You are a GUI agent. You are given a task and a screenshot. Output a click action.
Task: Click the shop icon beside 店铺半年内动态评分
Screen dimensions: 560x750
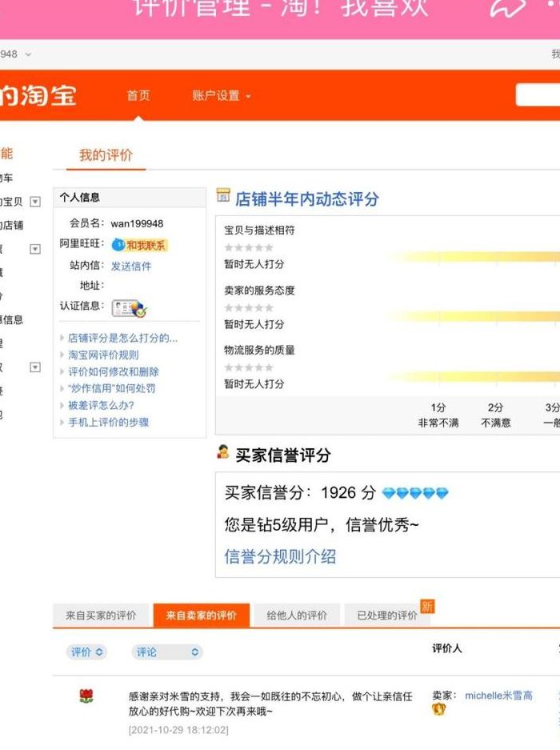223,195
